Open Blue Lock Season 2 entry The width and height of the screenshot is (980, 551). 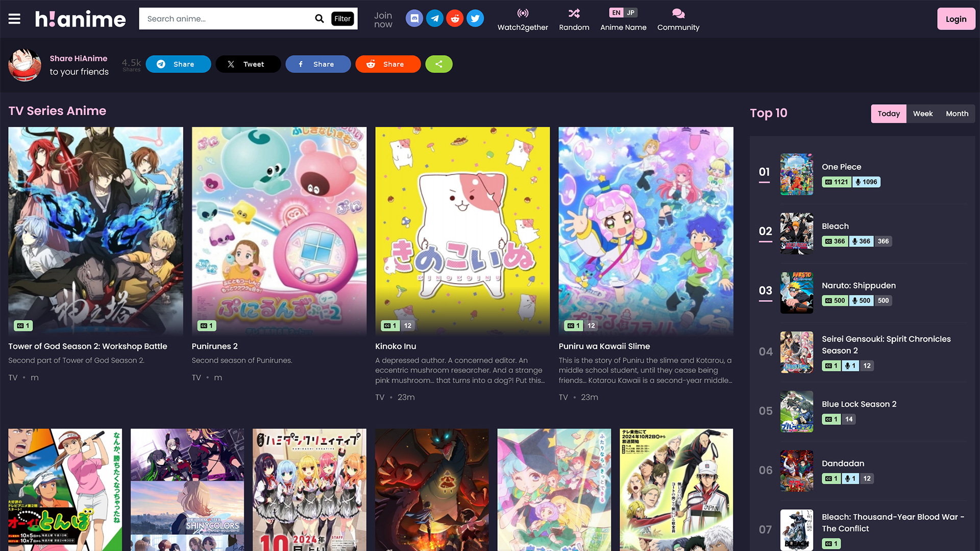[859, 404]
